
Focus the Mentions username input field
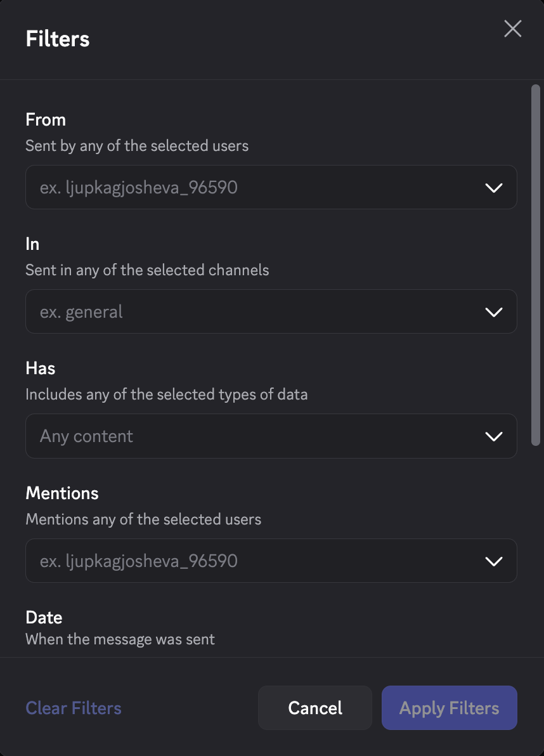tap(190, 561)
